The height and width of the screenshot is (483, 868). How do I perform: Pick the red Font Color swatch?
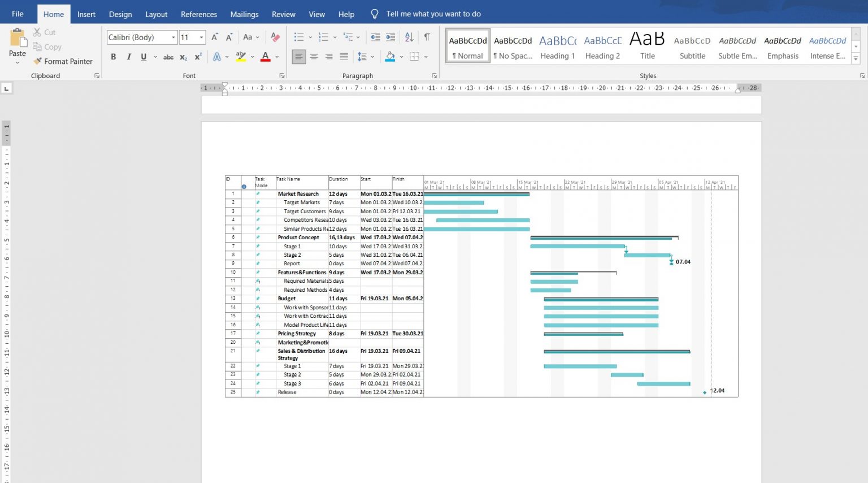coord(264,57)
